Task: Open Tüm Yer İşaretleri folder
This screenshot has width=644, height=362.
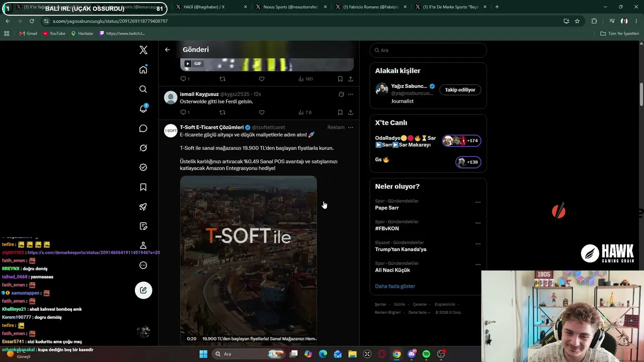Action: pyautogui.click(x=619, y=34)
